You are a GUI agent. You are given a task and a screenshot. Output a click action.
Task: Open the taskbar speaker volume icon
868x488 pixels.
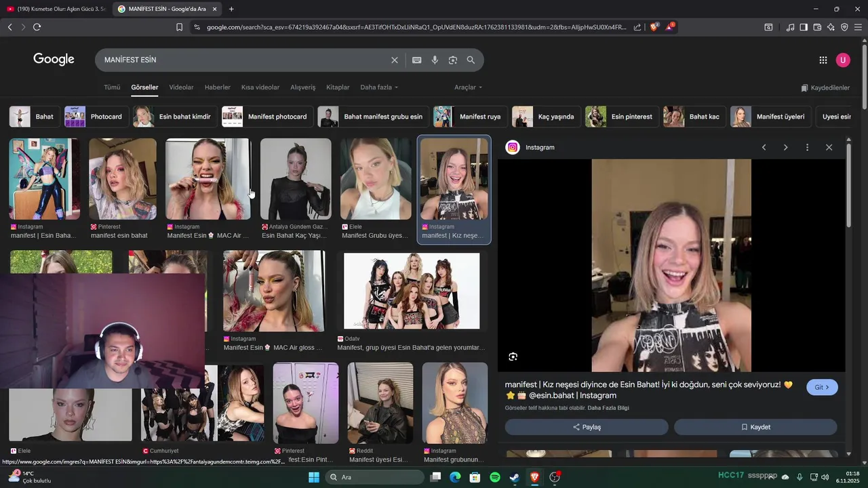click(825, 477)
